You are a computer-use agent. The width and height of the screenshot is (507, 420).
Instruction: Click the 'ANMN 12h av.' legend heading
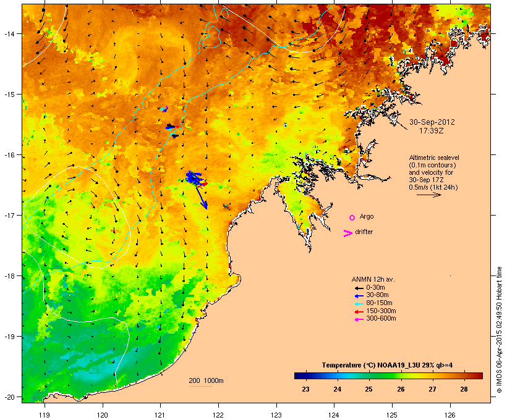[373, 279]
